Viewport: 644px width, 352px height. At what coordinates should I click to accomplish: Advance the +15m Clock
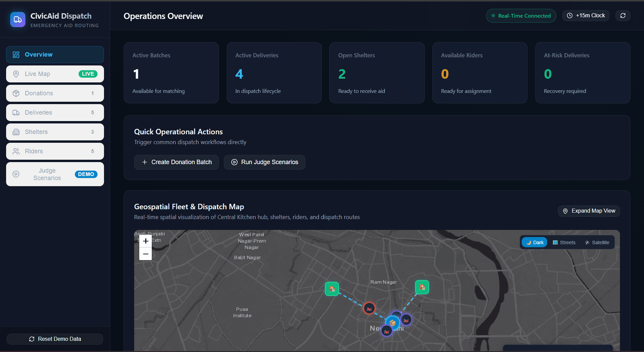click(x=586, y=16)
